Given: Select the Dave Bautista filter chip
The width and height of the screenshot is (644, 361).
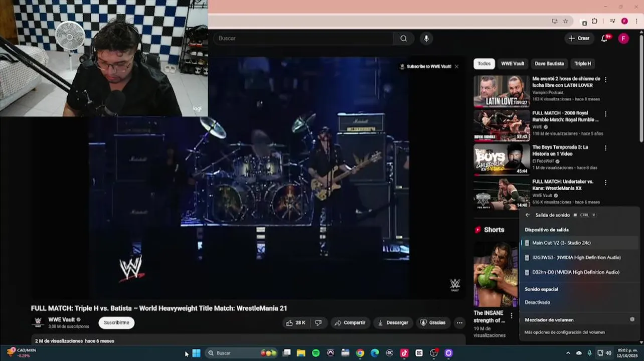Looking at the screenshot, I should pos(549,64).
